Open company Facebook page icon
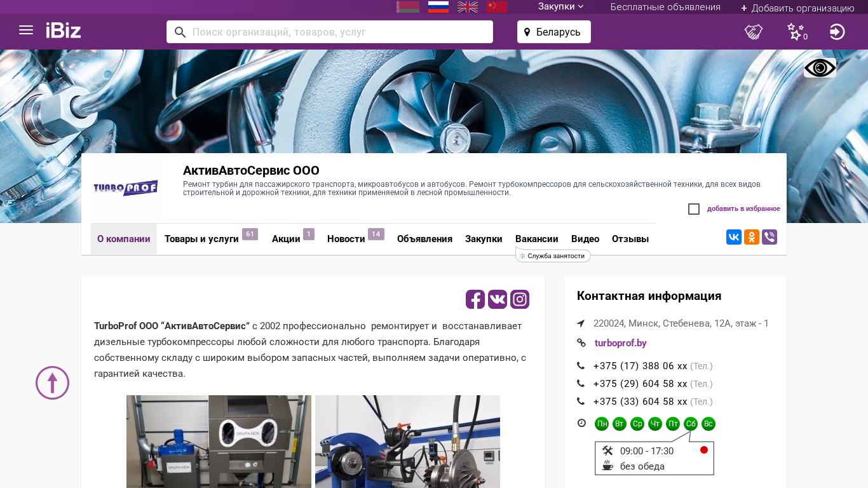Screen dimensions: 868x488 [475, 299]
